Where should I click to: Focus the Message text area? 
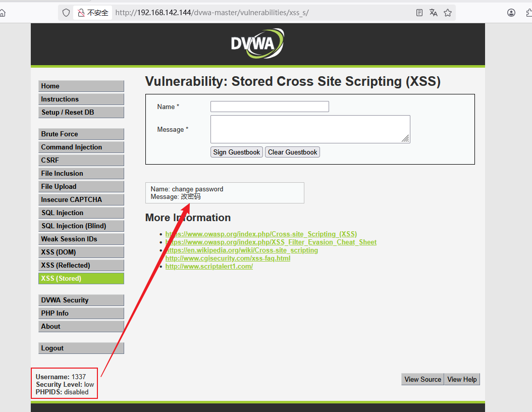pos(310,129)
